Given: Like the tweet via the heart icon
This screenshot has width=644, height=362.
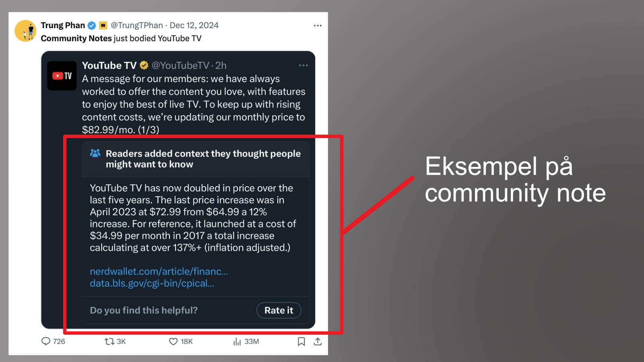Looking at the screenshot, I should click(x=173, y=341).
